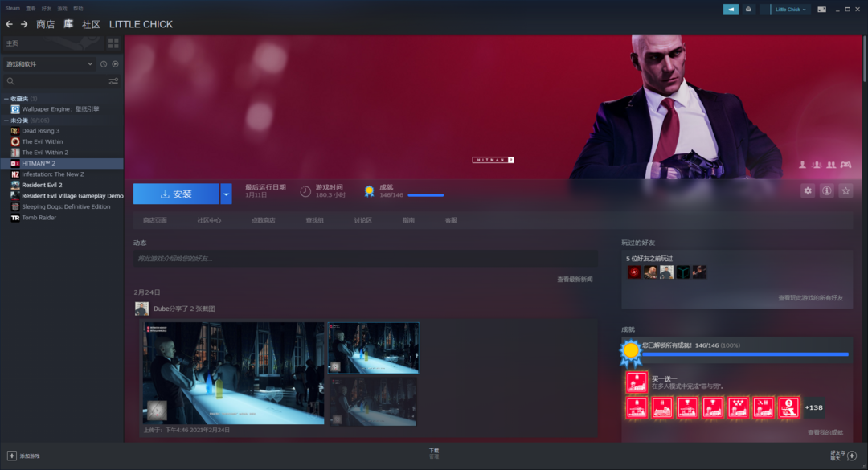Open the 查看 menu
Screen dimensions: 868x470
point(31,8)
